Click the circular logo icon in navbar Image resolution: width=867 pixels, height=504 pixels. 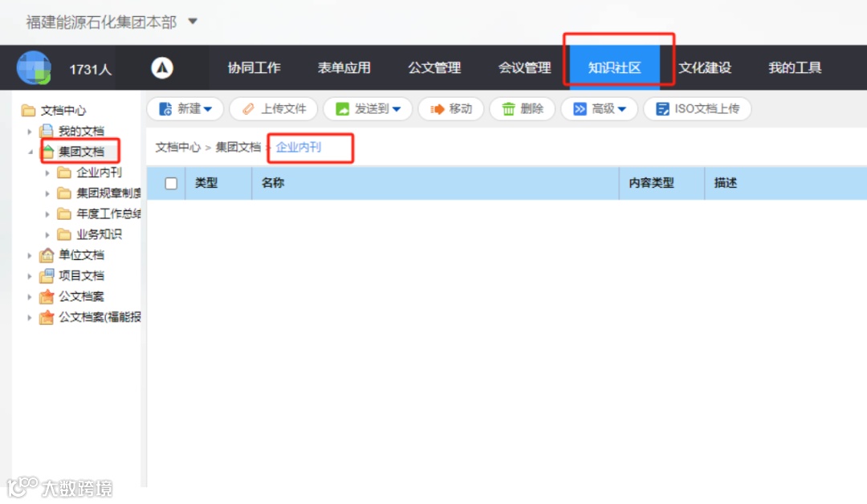point(163,67)
